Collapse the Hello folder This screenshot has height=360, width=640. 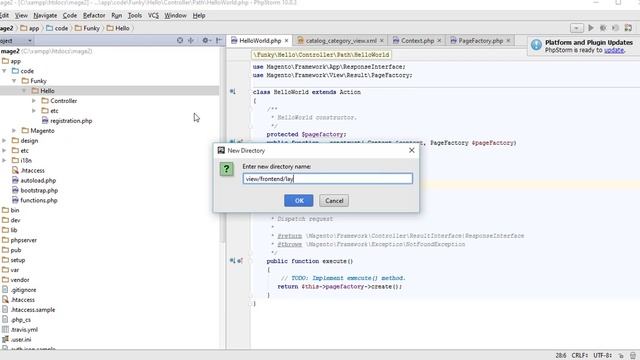pyautogui.click(x=24, y=91)
